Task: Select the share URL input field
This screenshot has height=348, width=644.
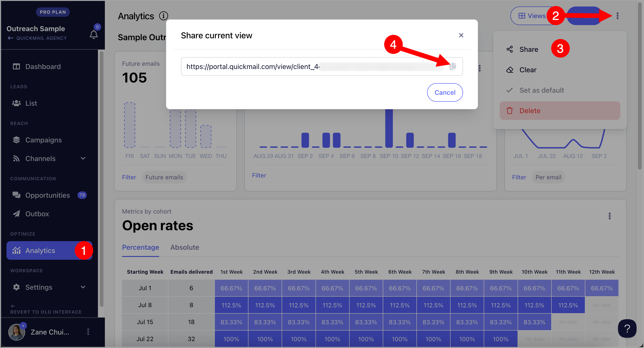Action: 322,66
